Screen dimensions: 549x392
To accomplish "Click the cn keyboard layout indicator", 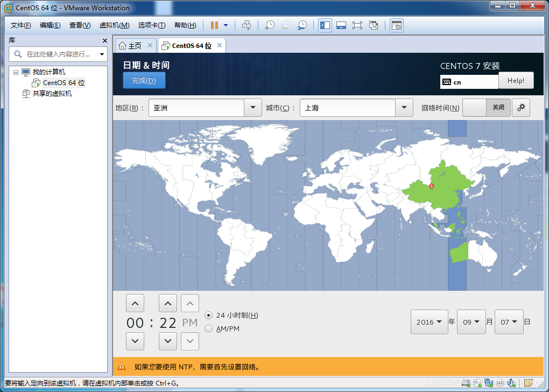I will 469,82.
